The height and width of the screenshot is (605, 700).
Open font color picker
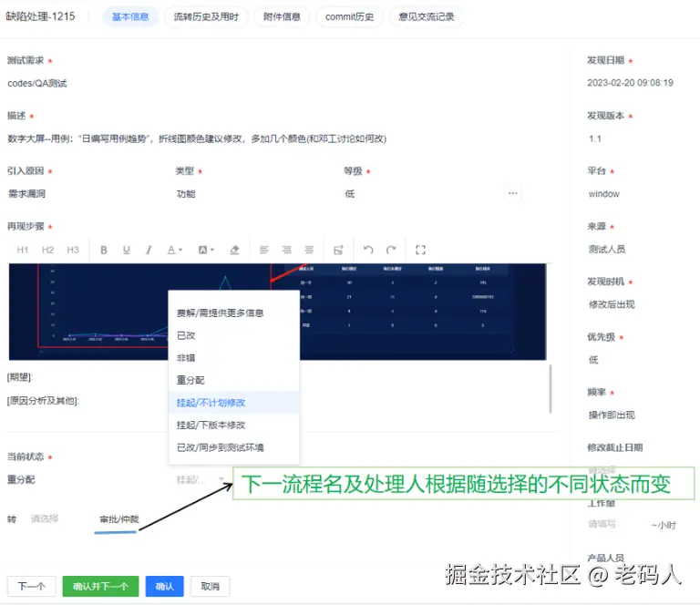coord(175,250)
